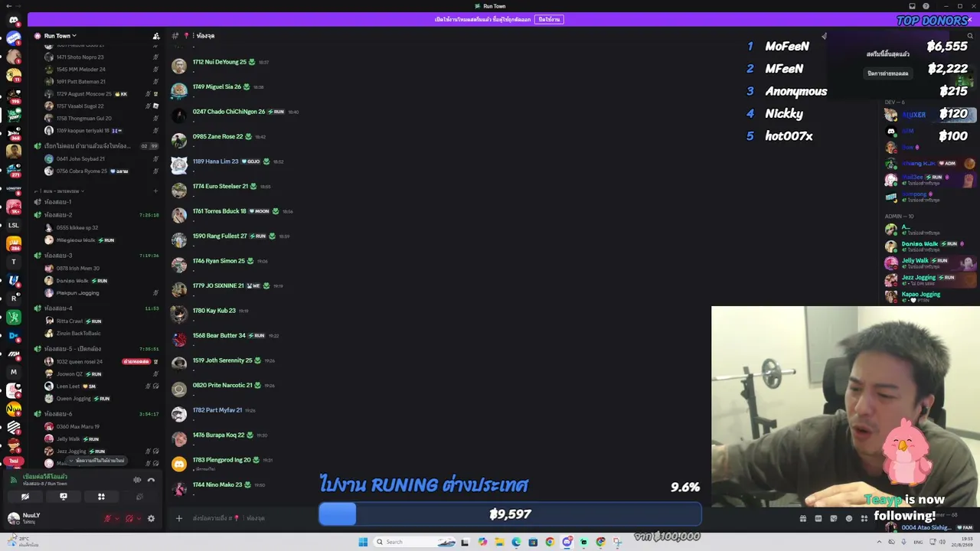Join voice channel ห้องสอบ-2
Viewport: 980px width, 551px height.
point(96,215)
